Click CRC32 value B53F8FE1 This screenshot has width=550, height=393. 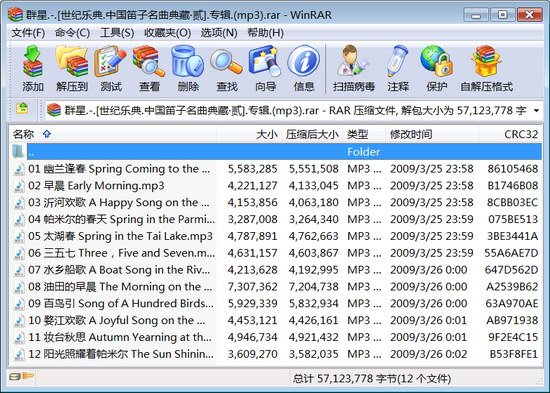click(514, 354)
